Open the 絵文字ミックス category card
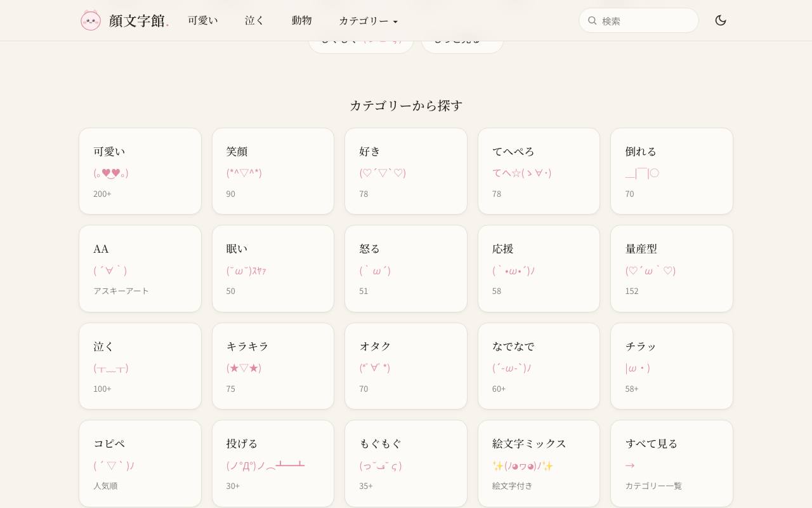The height and width of the screenshot is (508, 812). point(539,464)
